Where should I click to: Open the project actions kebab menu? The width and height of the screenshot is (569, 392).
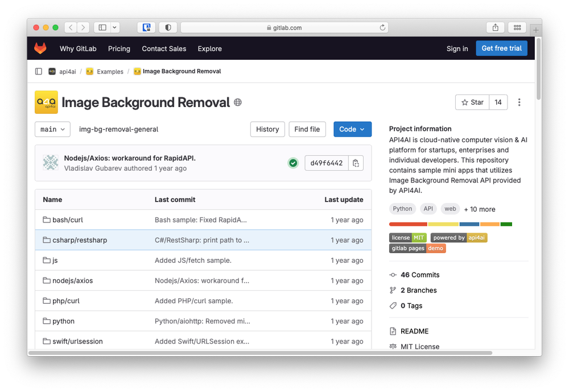pos(519,102)
